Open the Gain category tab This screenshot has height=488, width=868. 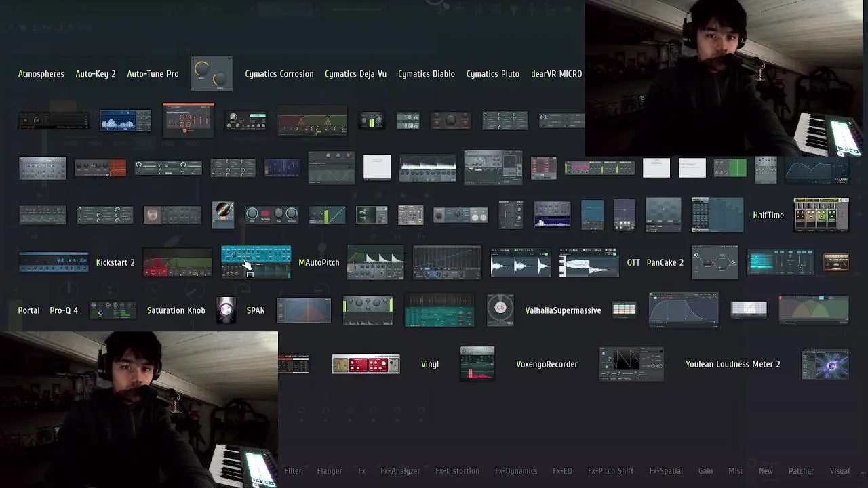click(705, 471)
